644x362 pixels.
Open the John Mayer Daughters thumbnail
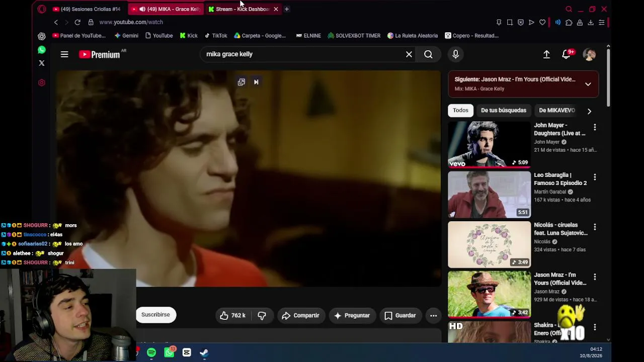489,144
